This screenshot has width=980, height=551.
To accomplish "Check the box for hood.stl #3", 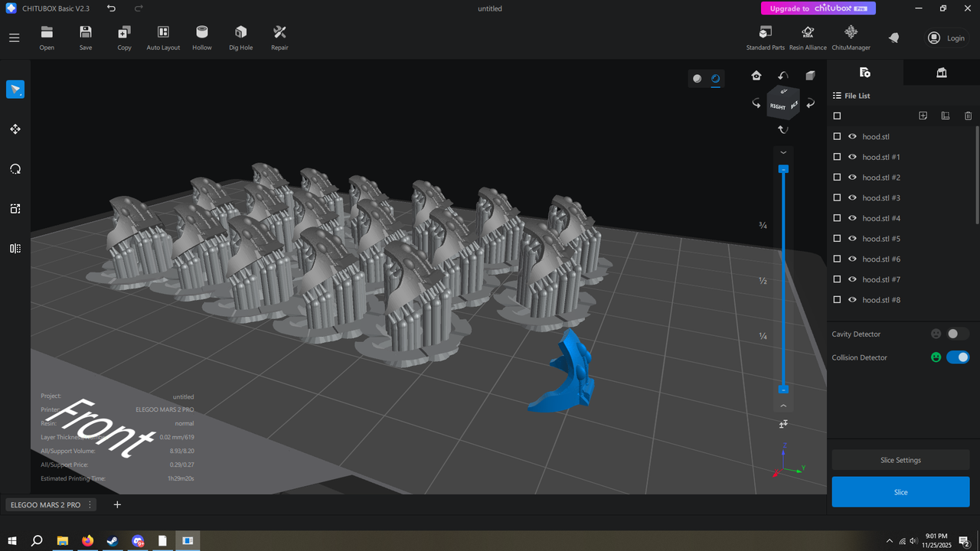I will click(x=837, y=197).
